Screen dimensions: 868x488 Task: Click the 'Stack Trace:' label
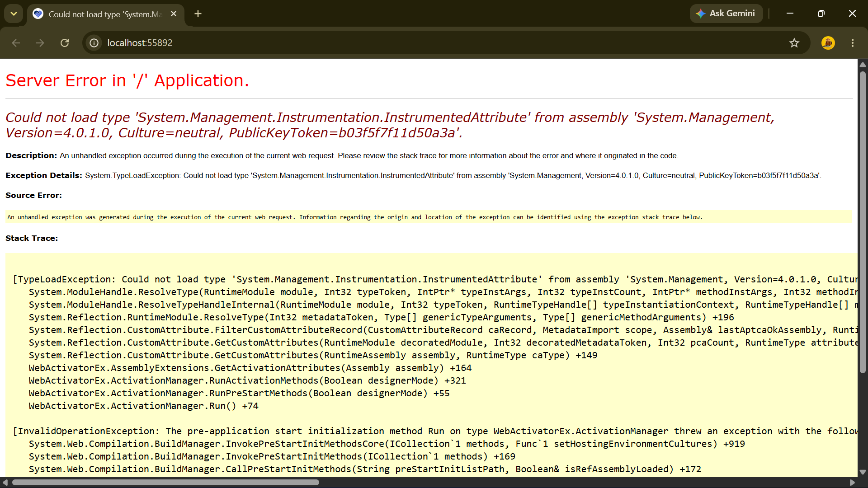tap(32, 238)
